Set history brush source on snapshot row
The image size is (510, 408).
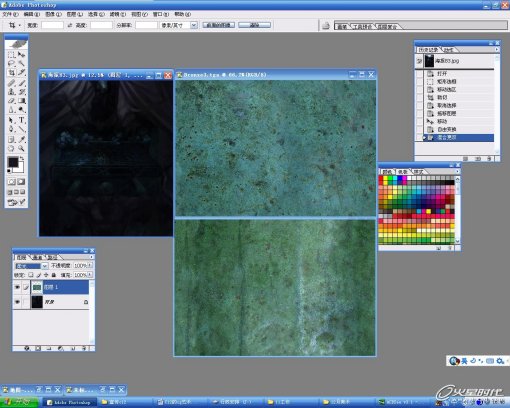pyautogui.click(x=419, y=61)
